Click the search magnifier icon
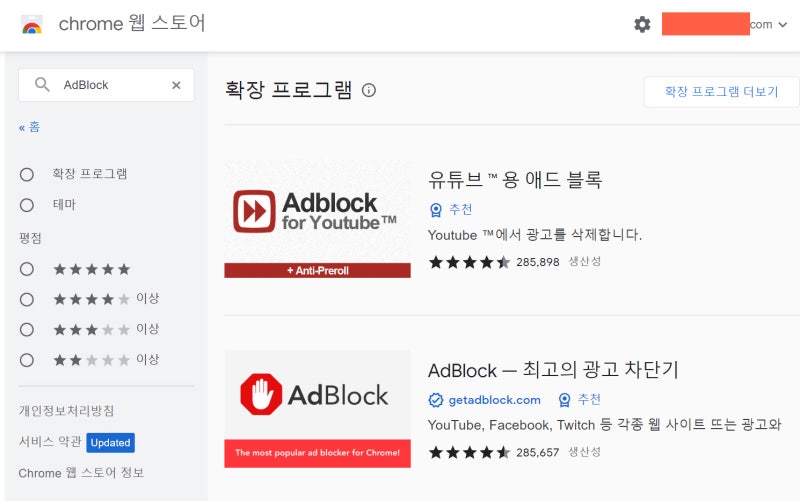The width and height of the screenshot is (800, 501). [42, 84]
